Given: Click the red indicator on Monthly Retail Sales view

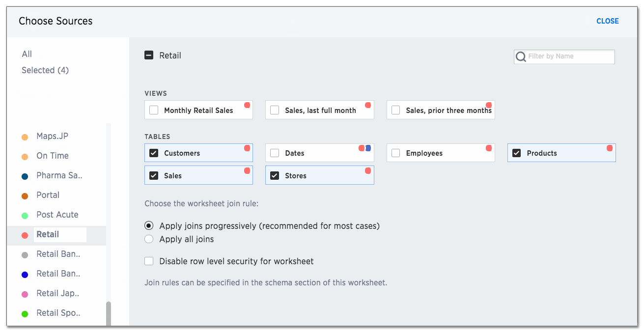Looking at the screenshot, I should [x=247, y=104].
